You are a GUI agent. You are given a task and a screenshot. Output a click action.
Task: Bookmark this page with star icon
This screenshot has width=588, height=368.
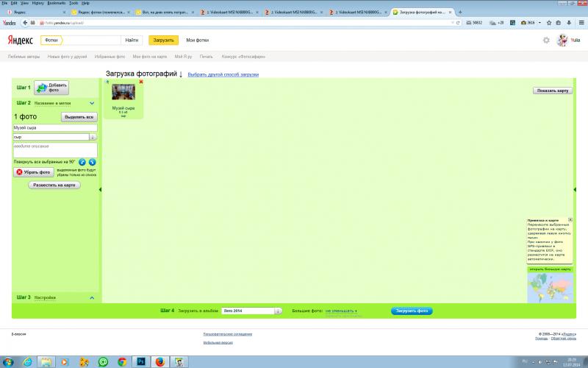[549, 23]
